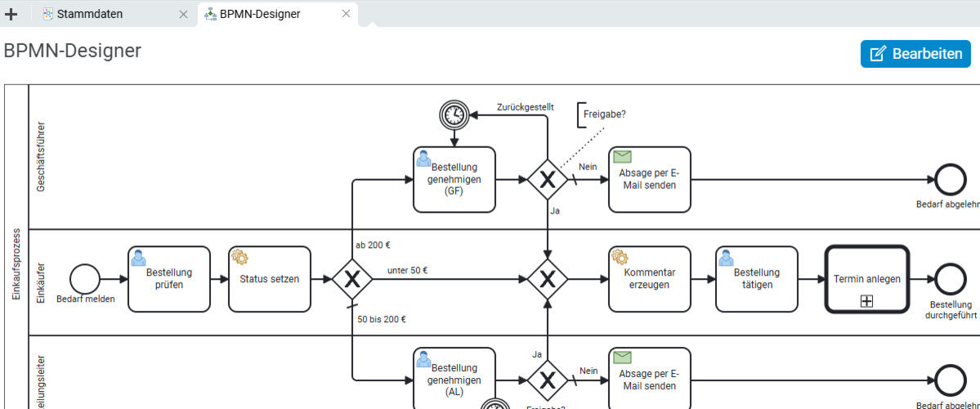This screenshot has height=409, width=980.
Task: Click the BPMN-Designer page heading
Action: point(73,52)
